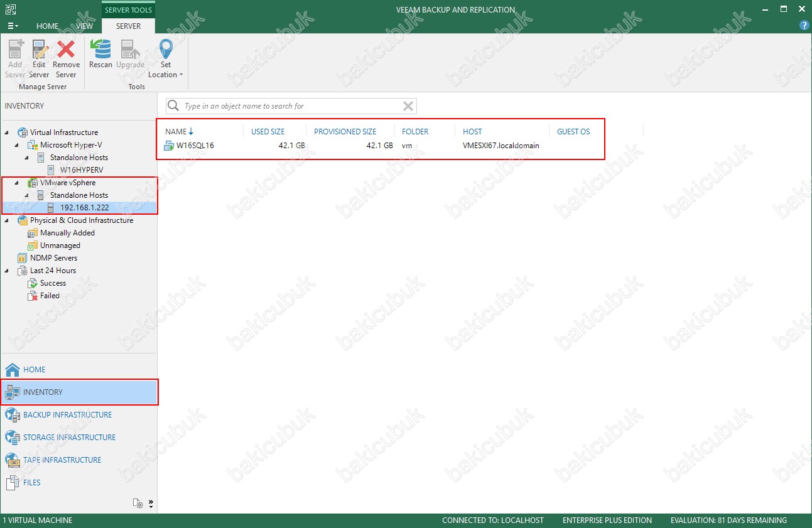Select the SERVER ribbon tab
This screenshot has height=528, width=812.
(128, 26)
